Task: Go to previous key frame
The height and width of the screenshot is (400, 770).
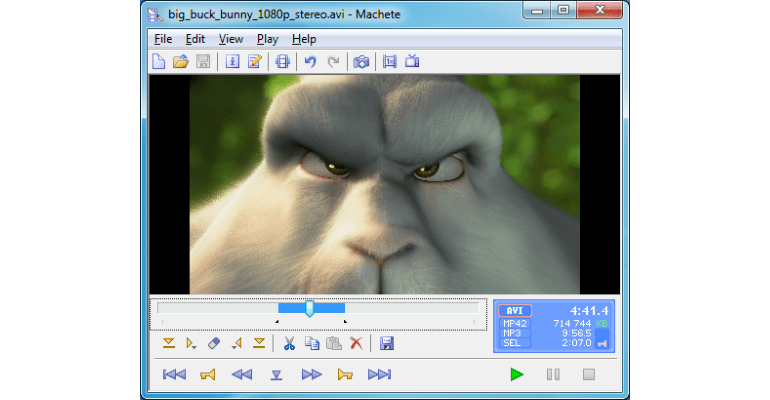Action: [208, 374]
